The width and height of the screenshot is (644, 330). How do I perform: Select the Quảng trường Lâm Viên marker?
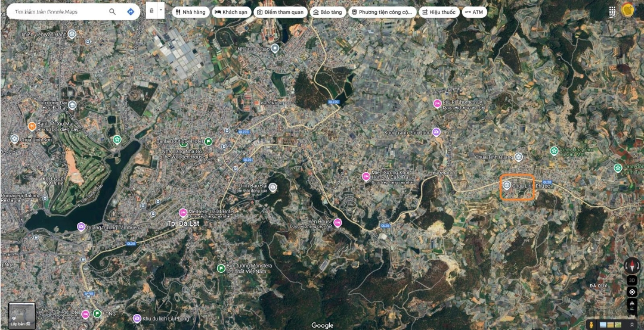coord(81,226)
